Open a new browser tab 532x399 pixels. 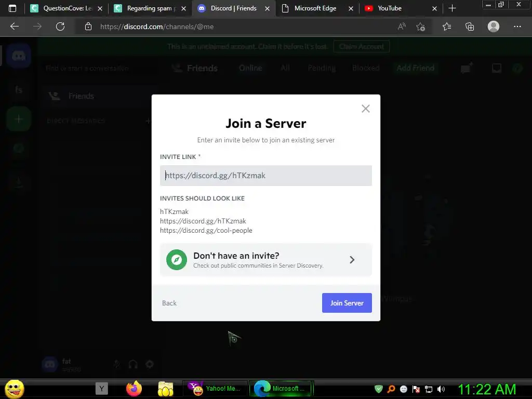pos(452,8)
